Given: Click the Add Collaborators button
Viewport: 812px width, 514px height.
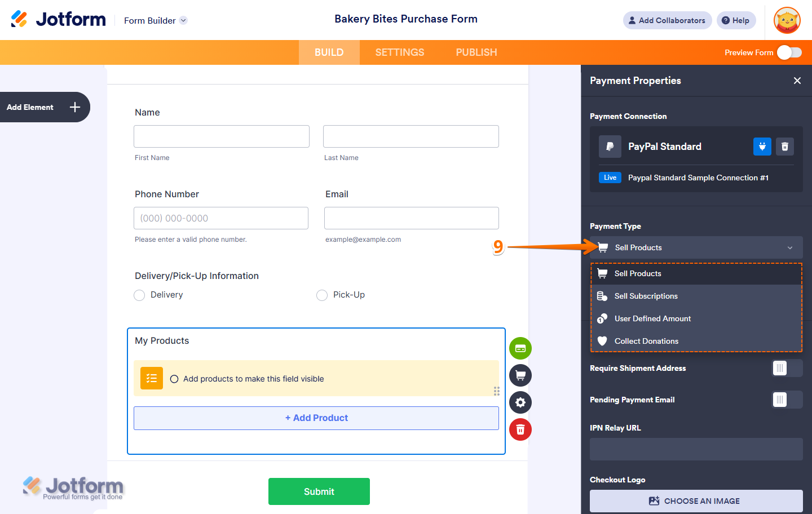Looking at the screenshot, I should pyautogui.click(x=667, y=20).
